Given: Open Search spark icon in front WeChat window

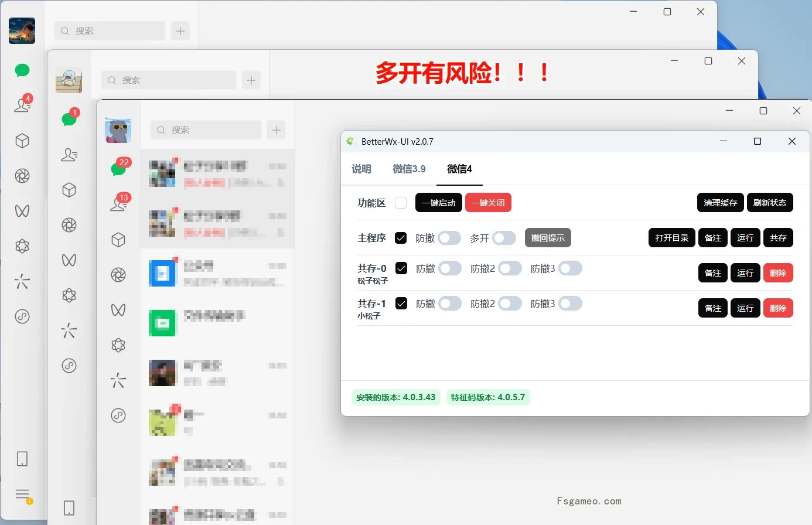Looking at the screenshot, I should tap(118, 380).
